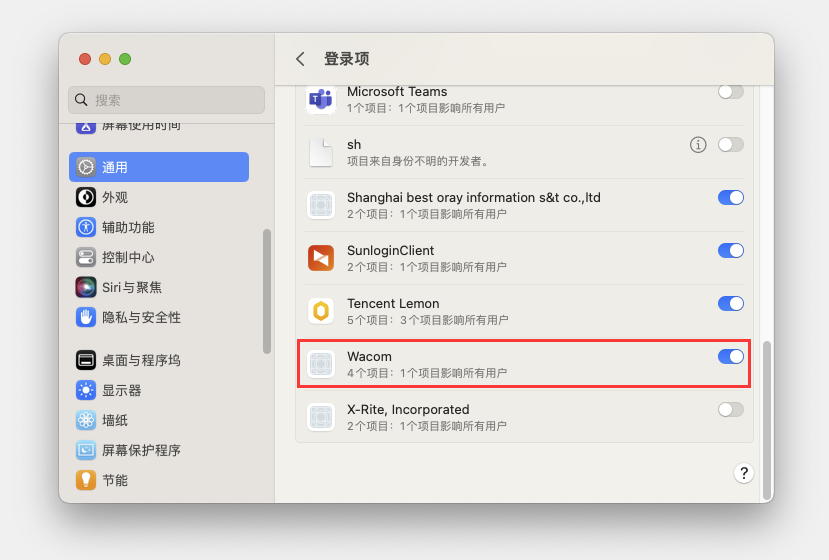Screen dimensions: 829x560
Task: Open Siri与聚焦 settings pane
Action: tap(159, 287)
